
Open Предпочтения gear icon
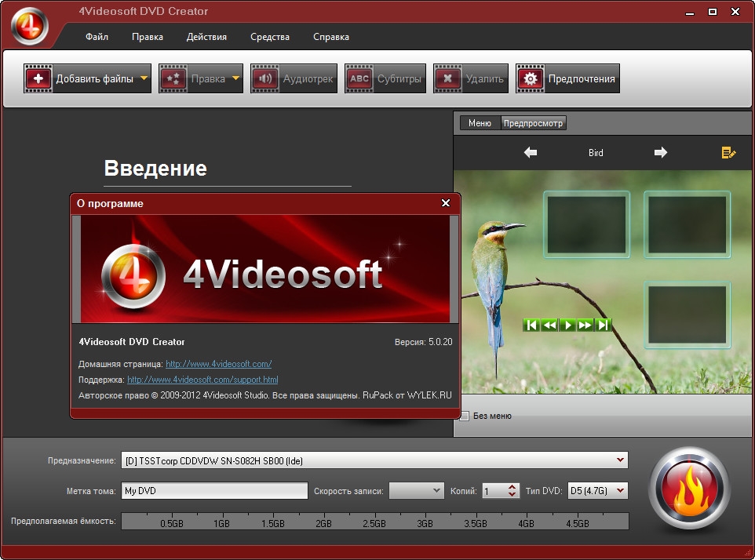tap(530, 78)
